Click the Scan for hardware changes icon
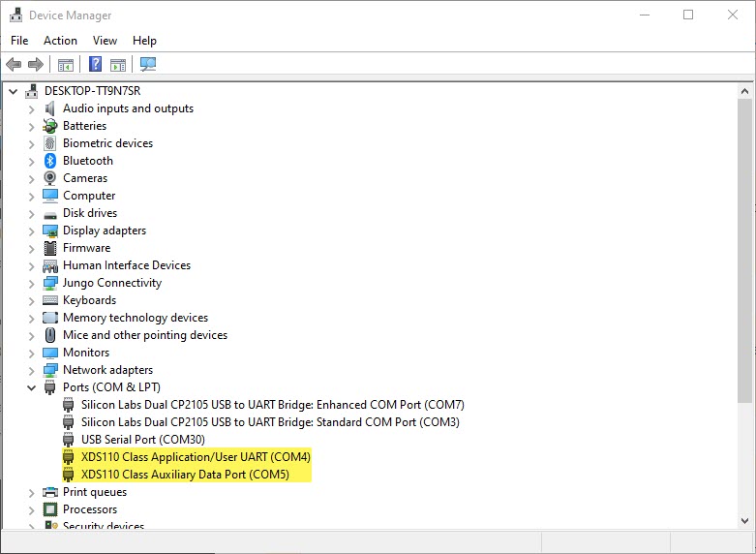756x554 pixels. 147,65
